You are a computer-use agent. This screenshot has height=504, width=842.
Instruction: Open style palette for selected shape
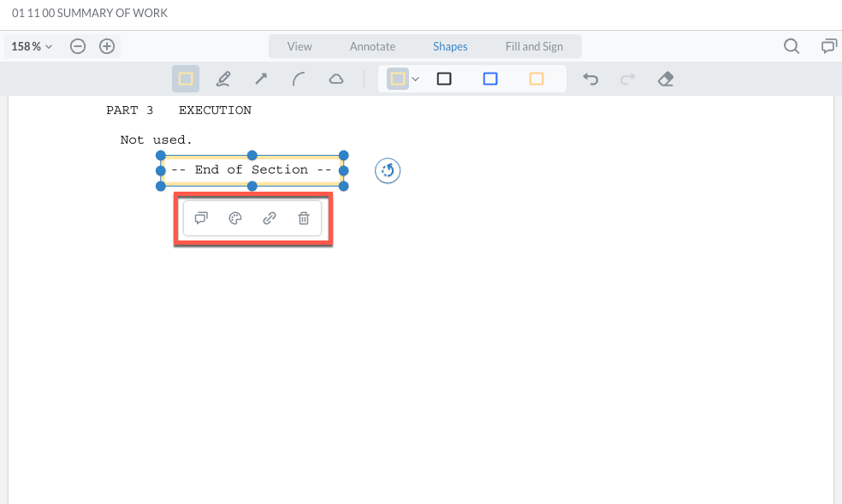[235, 218]
